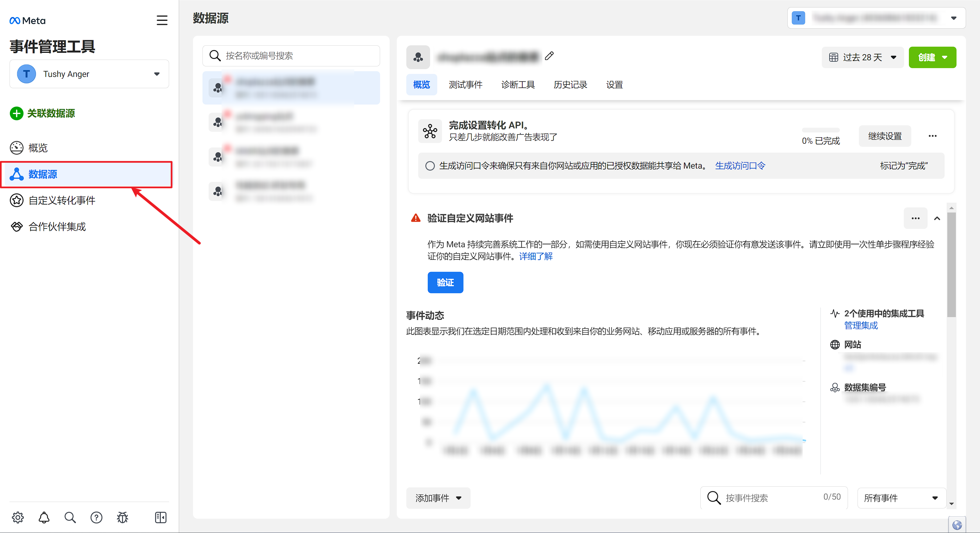Click the globe icon at bottom-right corner

click(x=957, y=525)
